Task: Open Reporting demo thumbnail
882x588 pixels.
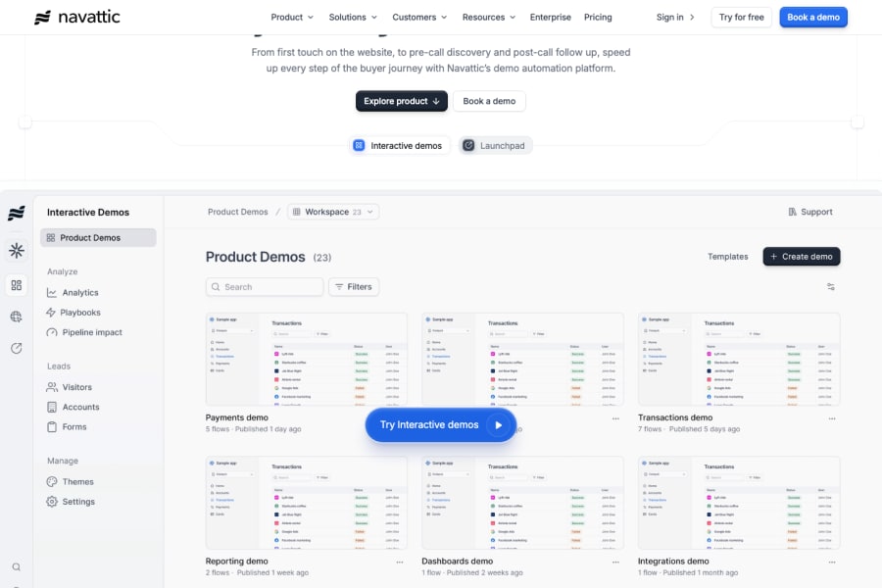Action: [x=307, y=503]
